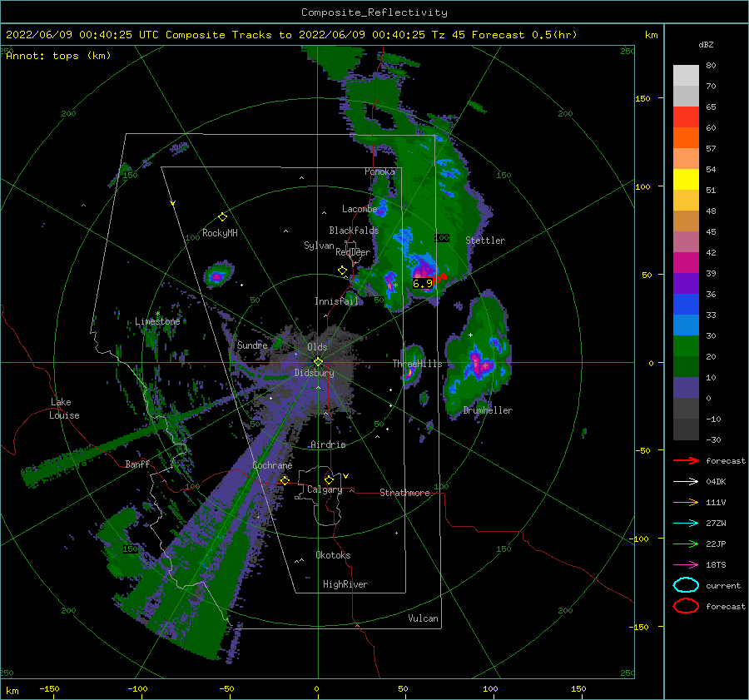Image resolution: width=749 pixels, height=700 pixels.
Task: Click the Stettler city label
Action: (485, 241)
